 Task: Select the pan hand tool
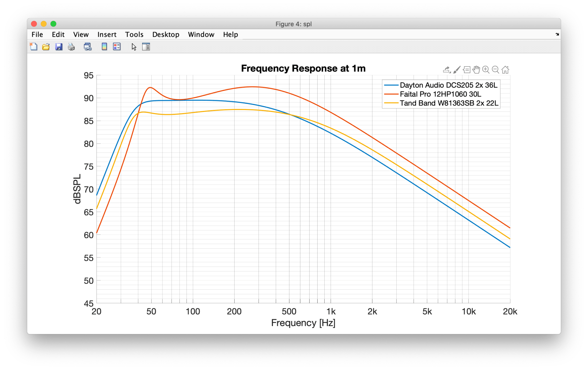coord(476,70)
